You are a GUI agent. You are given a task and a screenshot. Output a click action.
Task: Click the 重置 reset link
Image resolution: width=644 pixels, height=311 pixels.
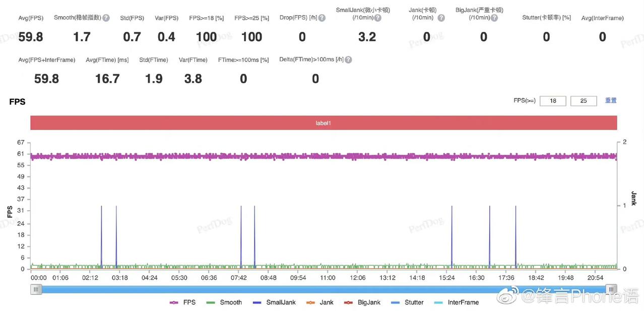pos(611,100)
